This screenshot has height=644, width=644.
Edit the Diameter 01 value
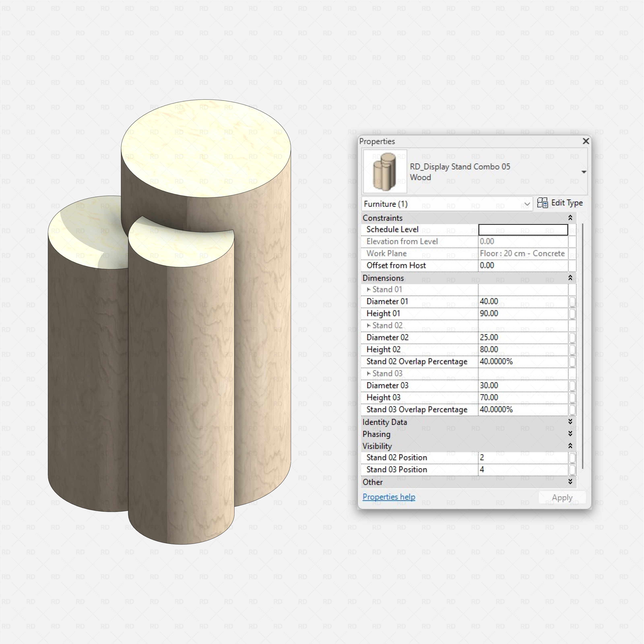tap(523, 301)
